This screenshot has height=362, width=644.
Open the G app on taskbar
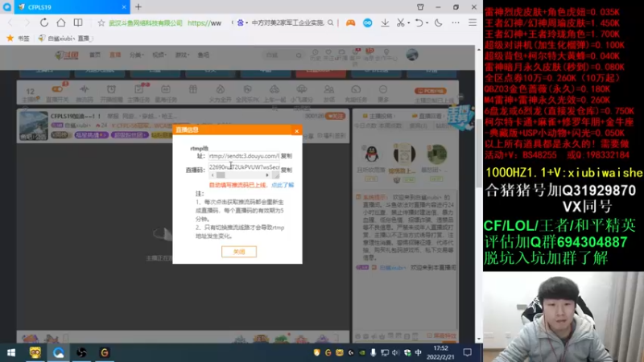(105, 352)
